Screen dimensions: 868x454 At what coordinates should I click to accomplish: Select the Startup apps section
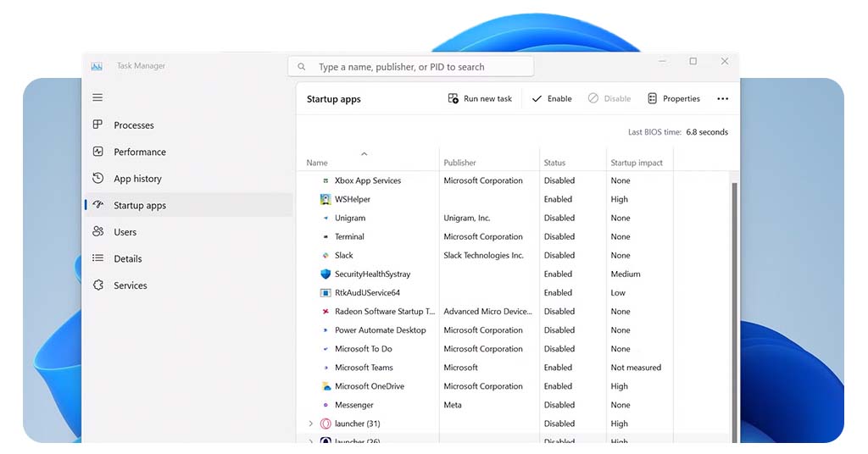pos(140,206)
